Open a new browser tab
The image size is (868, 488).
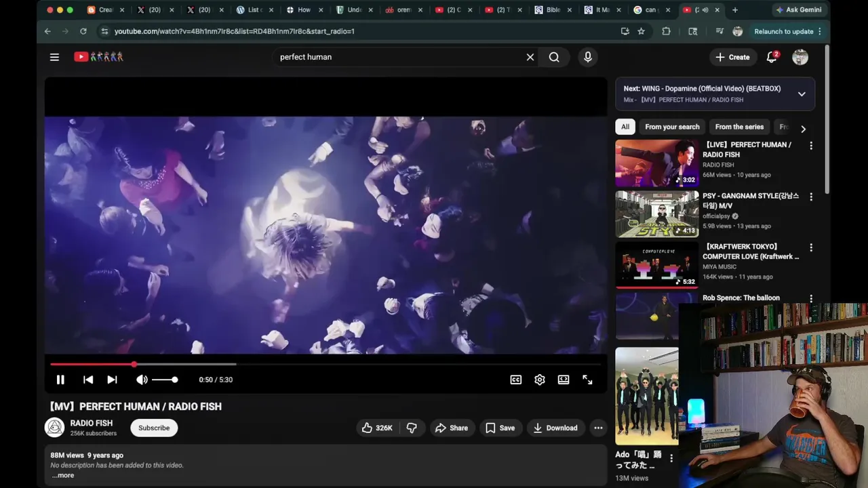735,10
